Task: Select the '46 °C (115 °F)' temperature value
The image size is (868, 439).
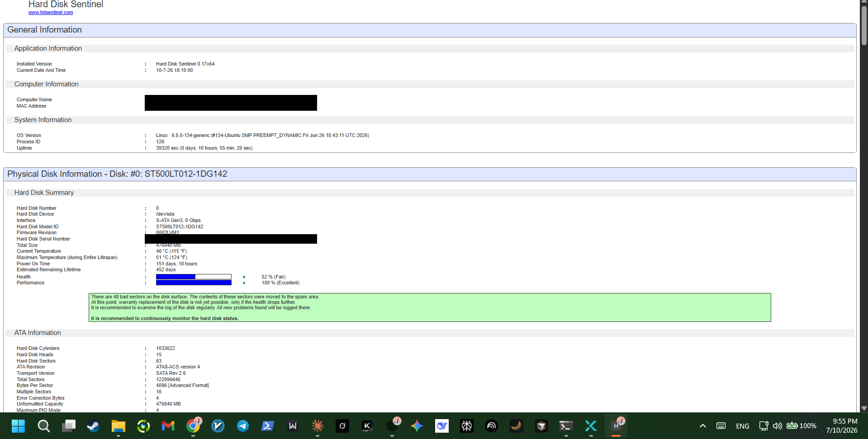Action: 171,251
